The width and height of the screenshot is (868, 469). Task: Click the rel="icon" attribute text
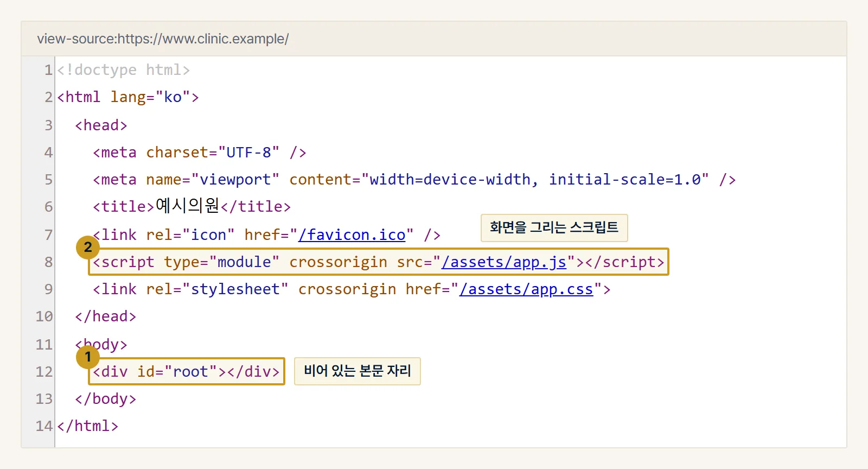[190, 235]
